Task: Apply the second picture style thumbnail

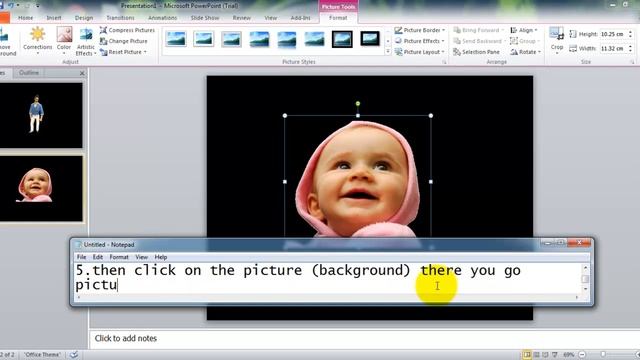Action: (x=204, y=39)
